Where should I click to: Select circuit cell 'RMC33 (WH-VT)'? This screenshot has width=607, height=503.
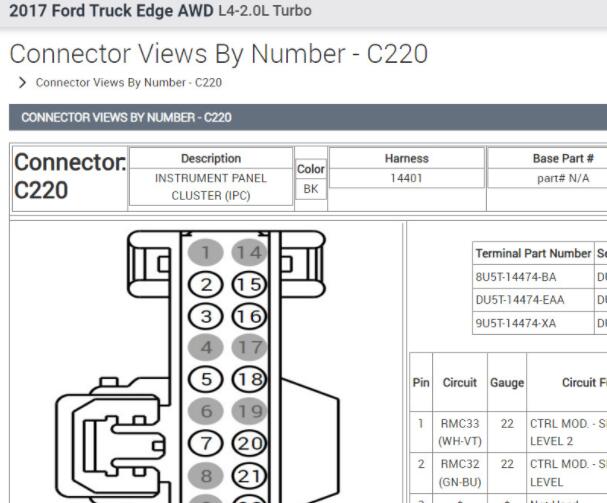tap(460, 432)
